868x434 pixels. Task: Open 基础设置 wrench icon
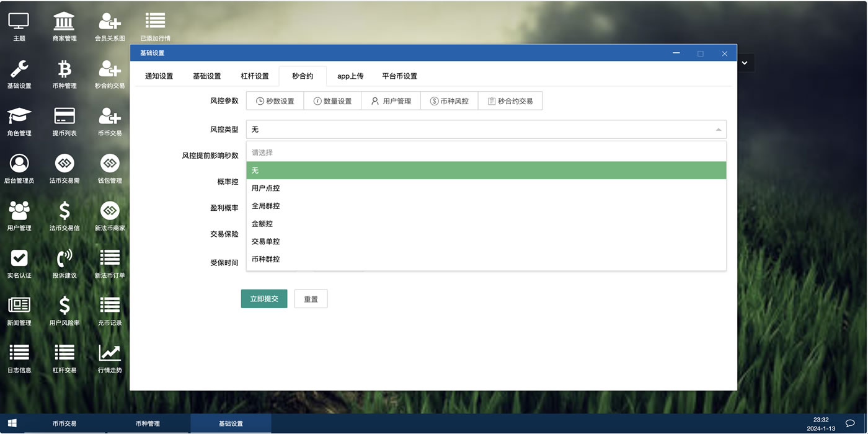(19, 74)
